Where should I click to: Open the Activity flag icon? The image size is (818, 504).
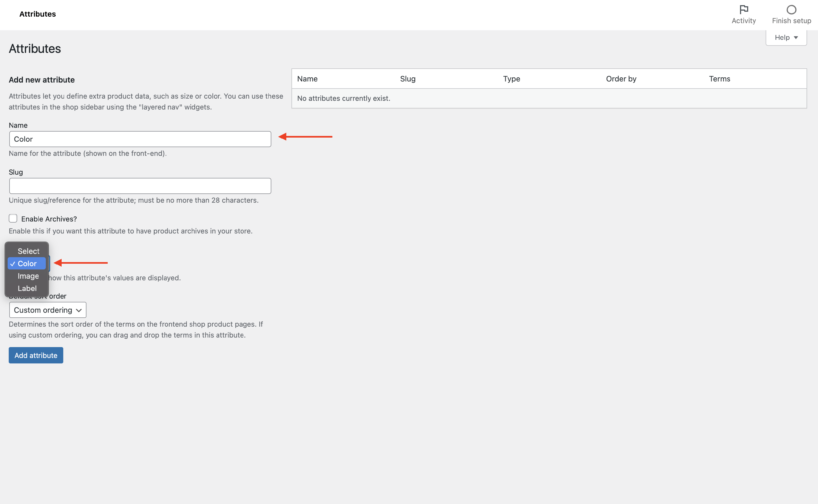click(x=744, y=9)
